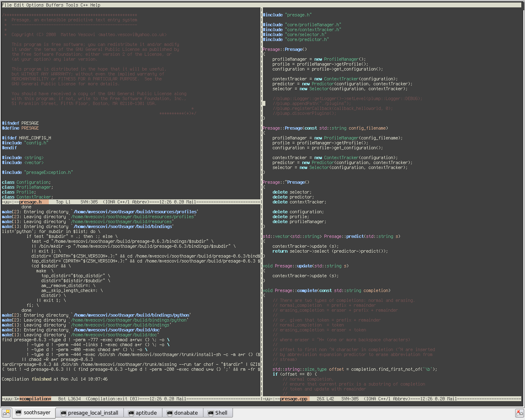Click the '#include "config.h"' line

tap(25, 143)
